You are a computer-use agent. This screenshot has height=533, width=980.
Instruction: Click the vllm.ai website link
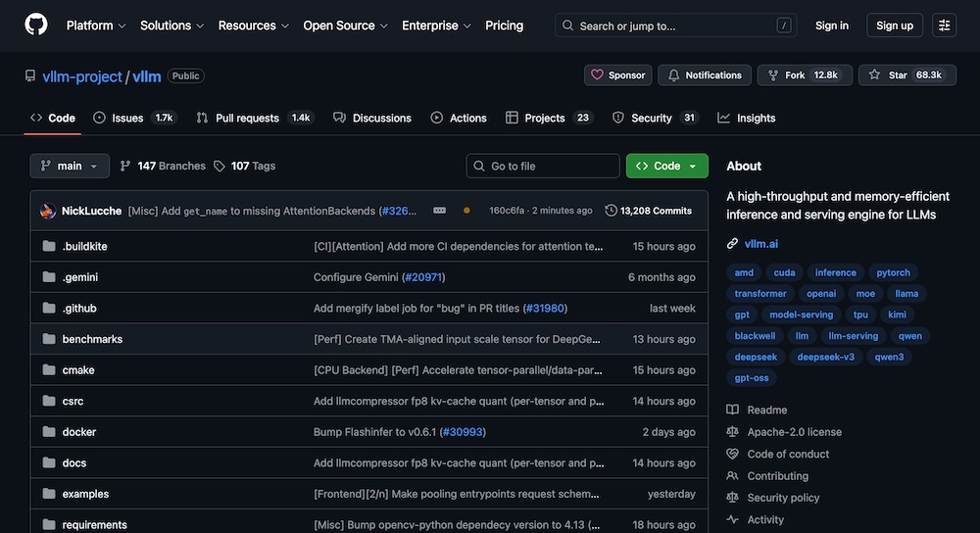(760, 243)
